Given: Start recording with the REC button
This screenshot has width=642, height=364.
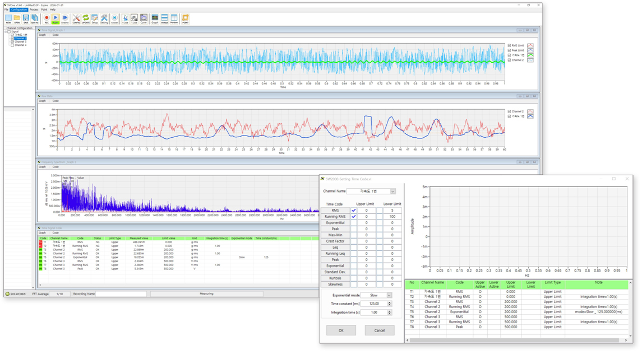Looking at the screenshot, I should coord(47,18).
